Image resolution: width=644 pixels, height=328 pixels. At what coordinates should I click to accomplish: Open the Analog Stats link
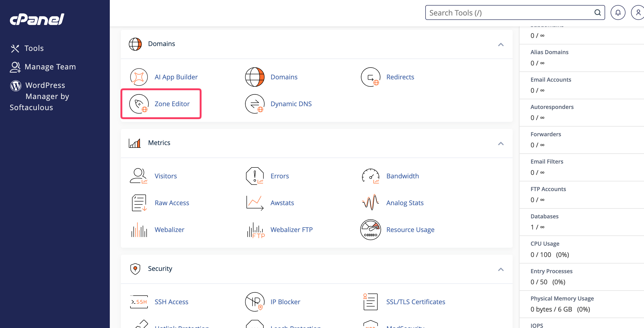pyautogui.click(x=405, y=203)
